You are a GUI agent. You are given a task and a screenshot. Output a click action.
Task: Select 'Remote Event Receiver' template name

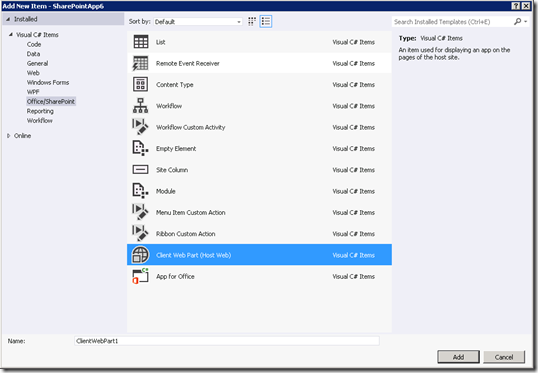(188, 63)
